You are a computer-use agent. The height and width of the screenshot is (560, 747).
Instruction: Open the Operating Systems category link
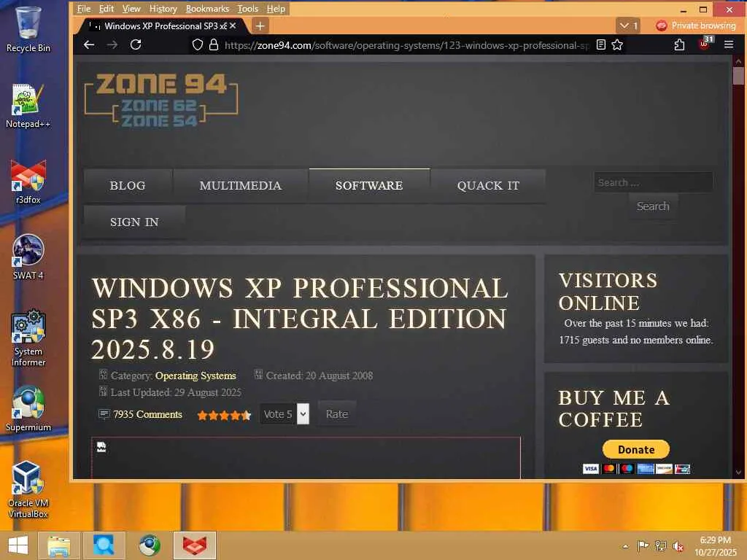click(196, 376)
